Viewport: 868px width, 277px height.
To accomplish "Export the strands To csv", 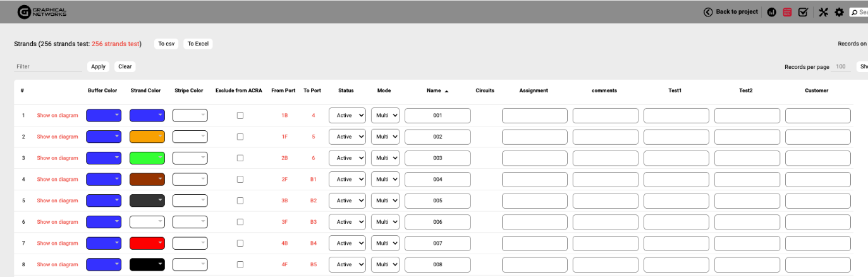I will pos(166,44).
